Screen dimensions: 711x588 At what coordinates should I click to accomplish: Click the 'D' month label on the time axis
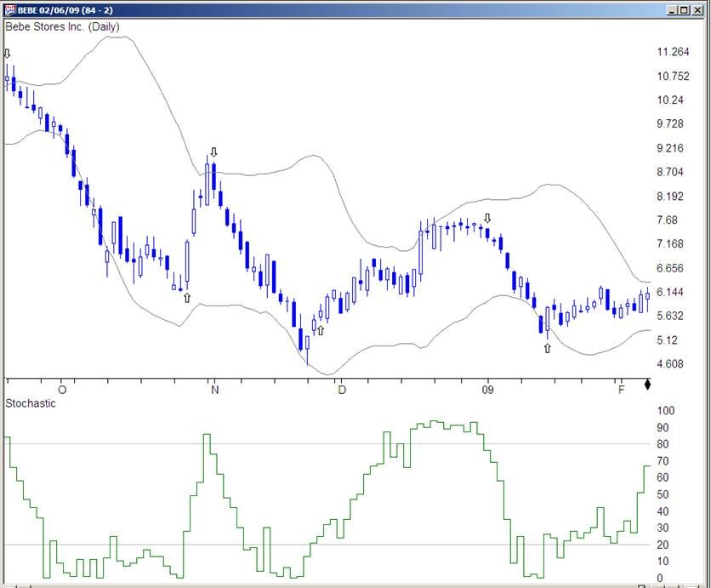[342, 390]
